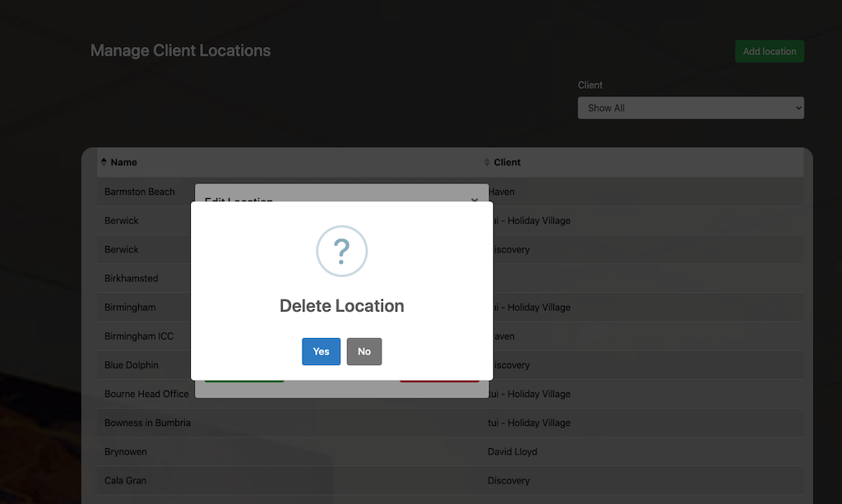This screenshot has width=842, height=504.
Task: Open the Birmingham ICC location entry
Action: click(x=139, y=336)
